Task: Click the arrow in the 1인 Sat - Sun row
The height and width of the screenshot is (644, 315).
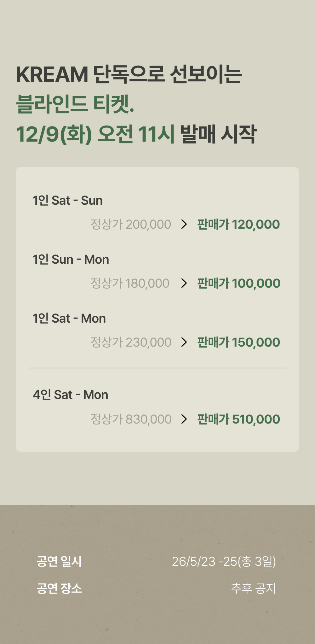Action: [x=184, y=224]
